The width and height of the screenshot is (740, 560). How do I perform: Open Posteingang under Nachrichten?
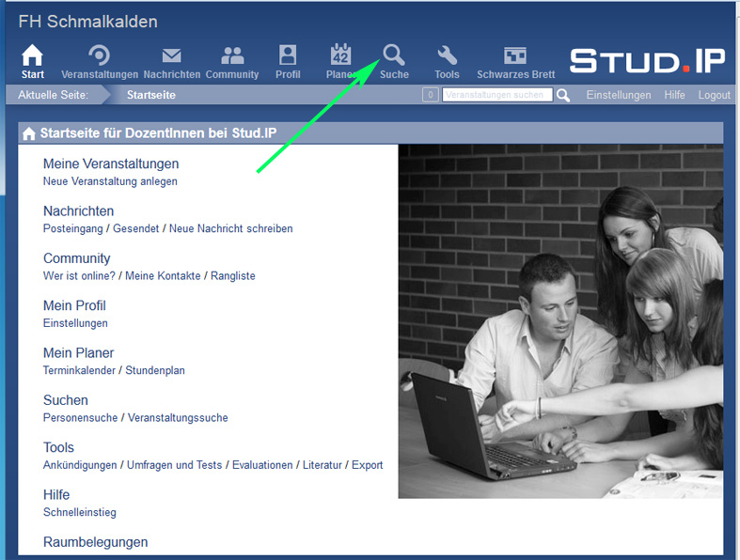point(73,228)
